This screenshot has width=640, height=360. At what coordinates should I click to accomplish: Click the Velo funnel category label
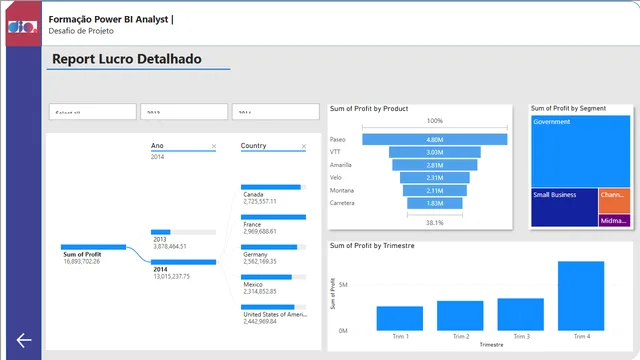336,178
